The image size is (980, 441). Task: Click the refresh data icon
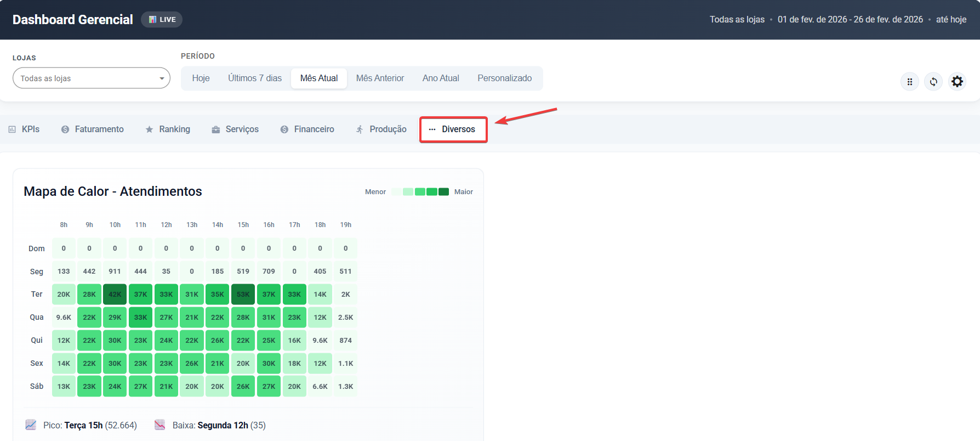[x=933, y=82]
